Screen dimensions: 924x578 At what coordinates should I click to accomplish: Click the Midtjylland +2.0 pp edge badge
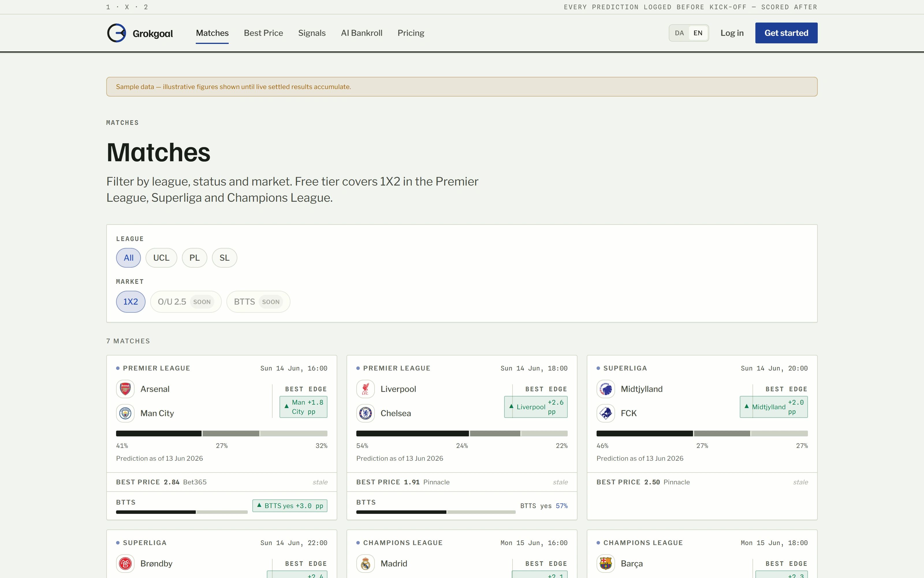click(x=774, y=407)
